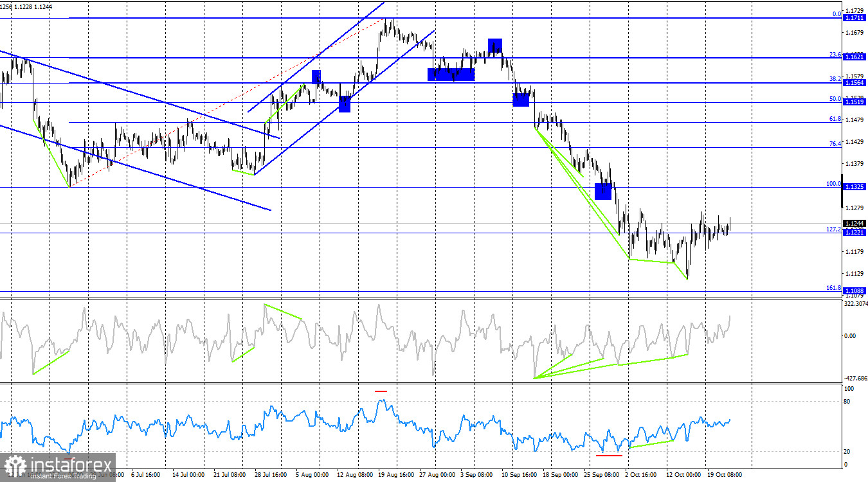Select the 76.4 Fibonacci level label

tap(835, 144)
